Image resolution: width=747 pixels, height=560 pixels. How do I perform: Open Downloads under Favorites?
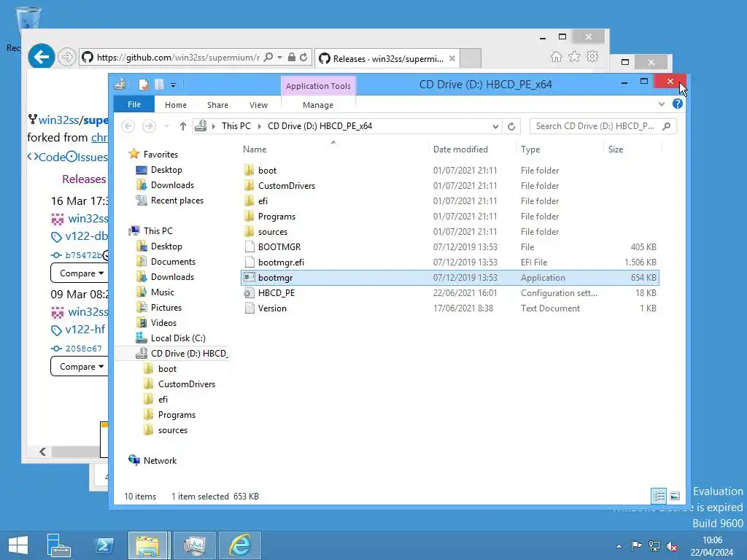pyautogui.click(x=172, y=184)
